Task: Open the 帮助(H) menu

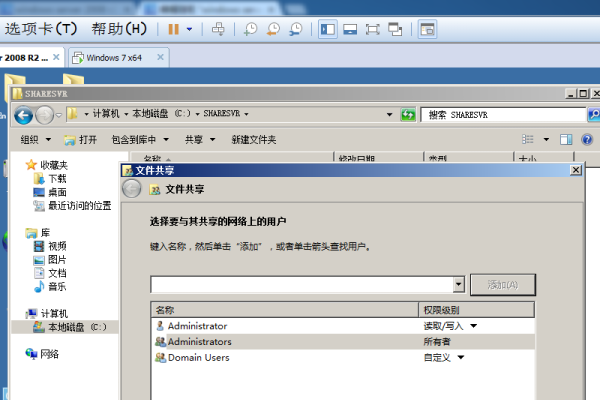Action: [119, 29]
